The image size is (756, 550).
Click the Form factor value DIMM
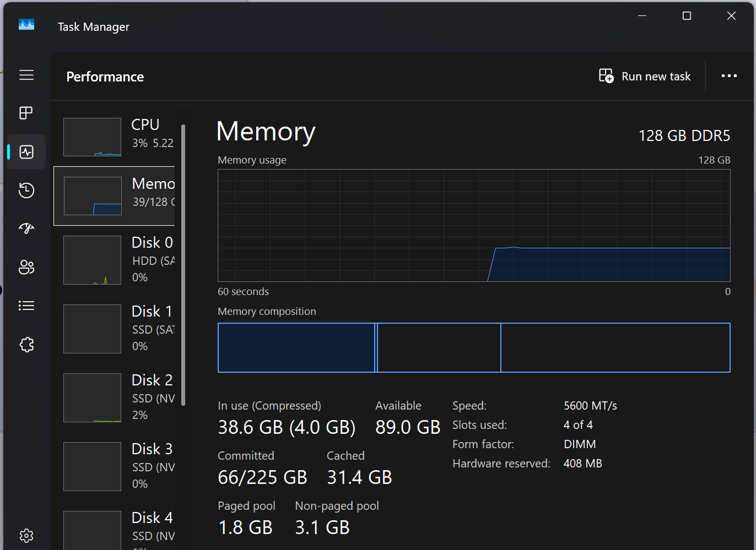coord(580,444)
